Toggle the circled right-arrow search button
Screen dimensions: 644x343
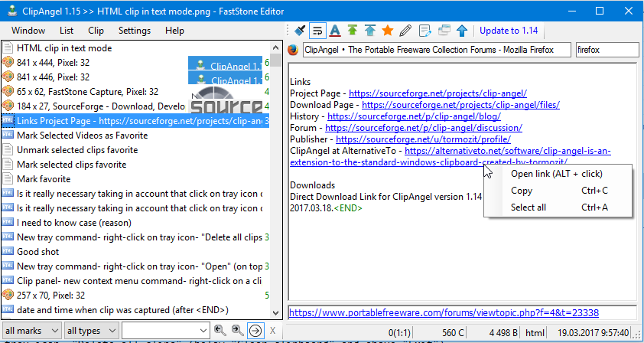point(255,330)
